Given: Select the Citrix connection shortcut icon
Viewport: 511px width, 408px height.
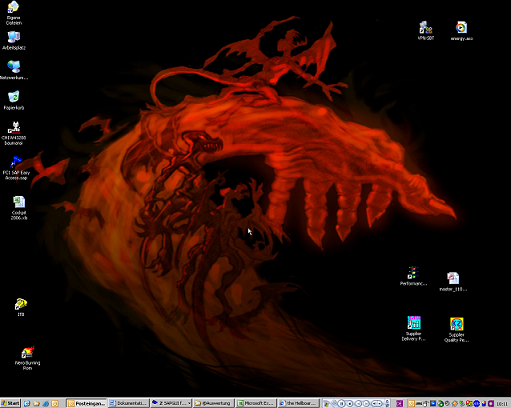Looking at the screenshot, I should pyautogui.click(x=14, y=133).
